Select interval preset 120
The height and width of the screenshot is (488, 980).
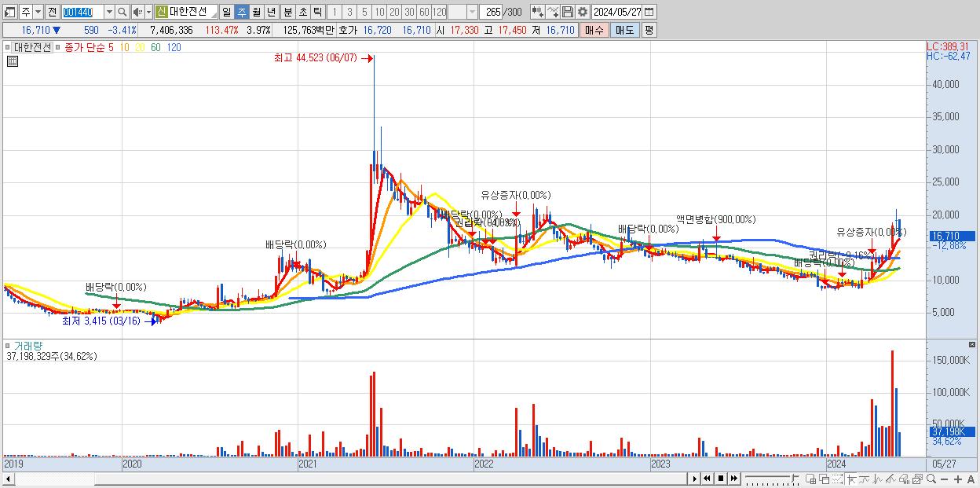click(440, 12)
